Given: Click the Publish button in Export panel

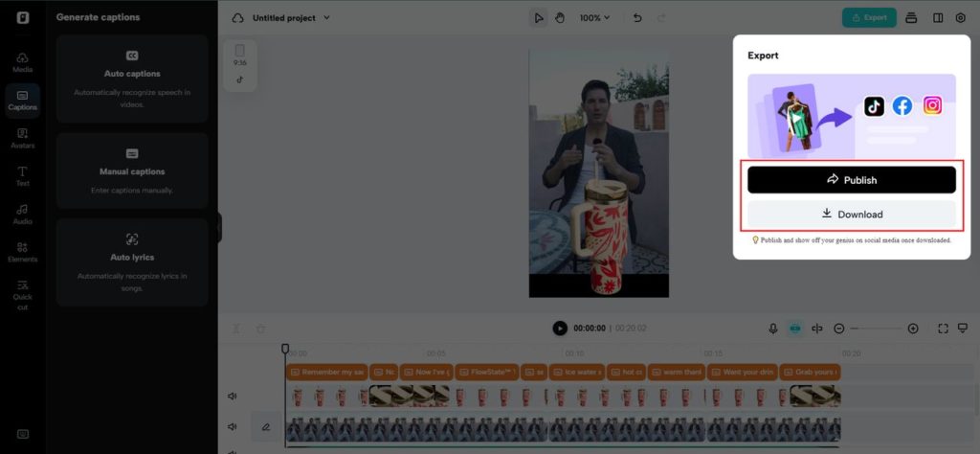Looking at the screenshot, I should [851, 180].
